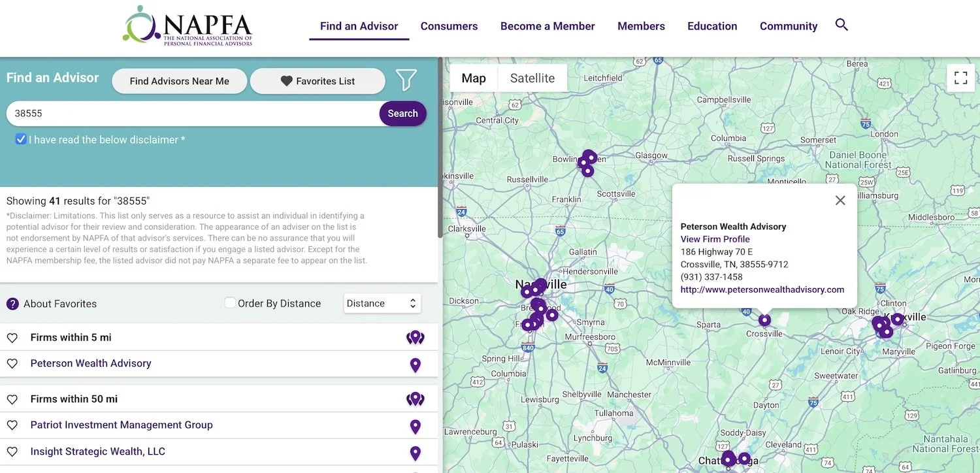Favorite Peterson Wealth Advisory with heart icon
This screenshot has height=473, width=980.
[x=12, y=364]
